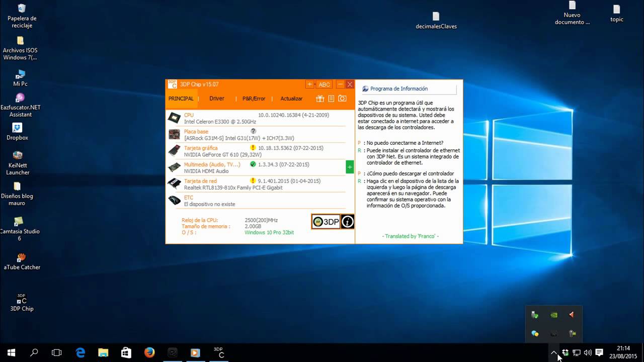The width and height of the screenshot is (644, 362).
Task: Select the aTube Catcher desktop icon
Action: (22, 261)
